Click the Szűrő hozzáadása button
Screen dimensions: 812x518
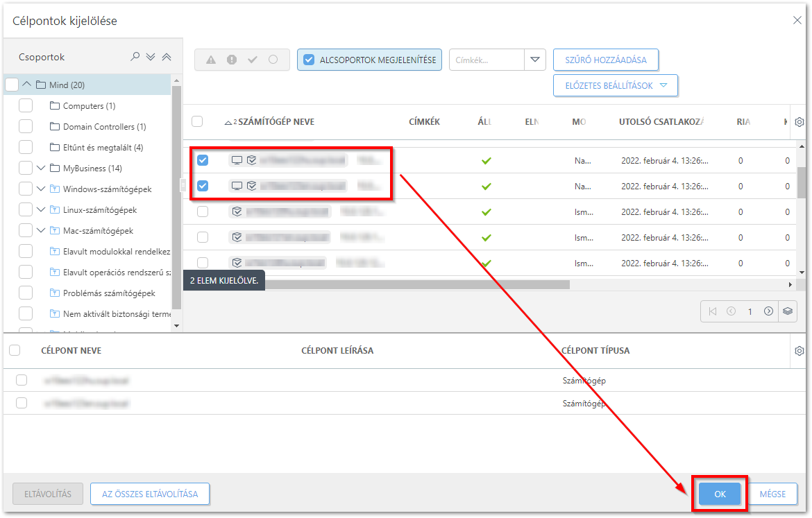[x=605, y=60]
